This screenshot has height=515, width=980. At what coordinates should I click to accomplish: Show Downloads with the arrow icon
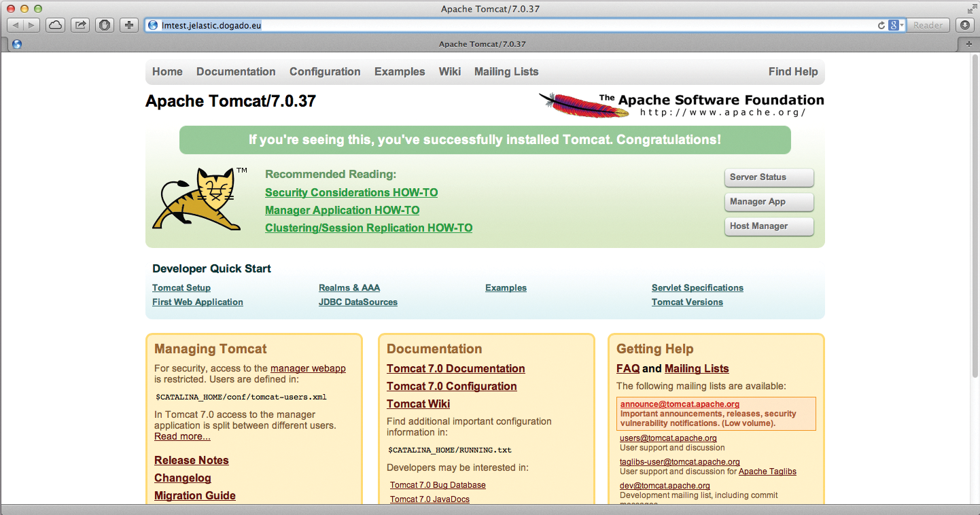965,25
